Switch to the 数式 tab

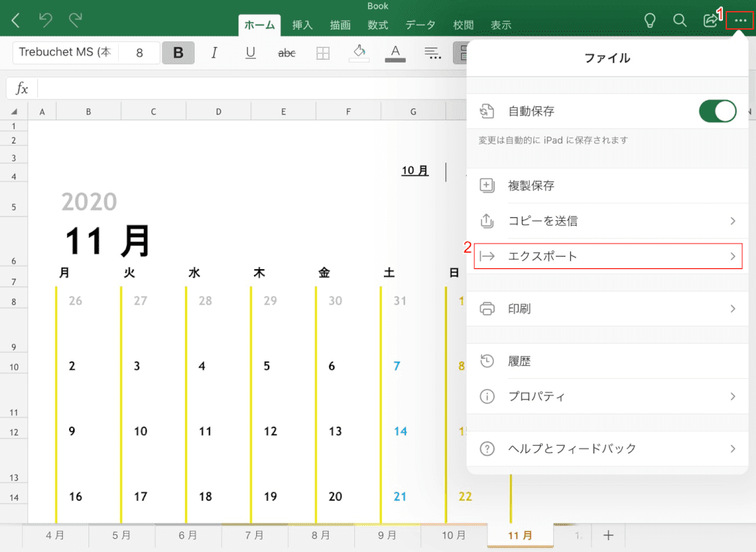tap(378, 25)
